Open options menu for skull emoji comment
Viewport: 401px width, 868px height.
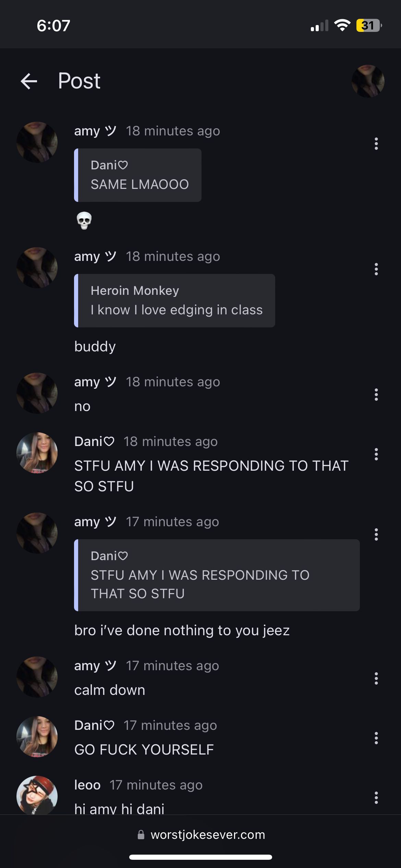click(376, 144)
